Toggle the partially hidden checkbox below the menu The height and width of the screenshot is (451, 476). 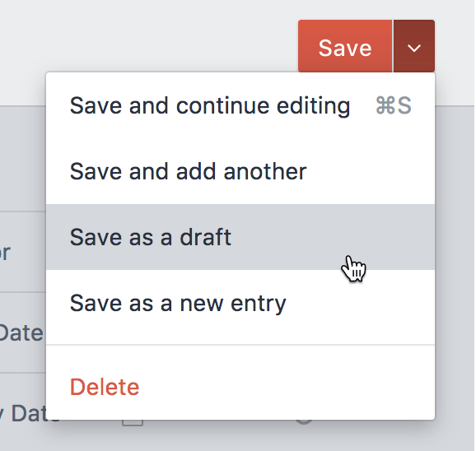click(133, 423)
